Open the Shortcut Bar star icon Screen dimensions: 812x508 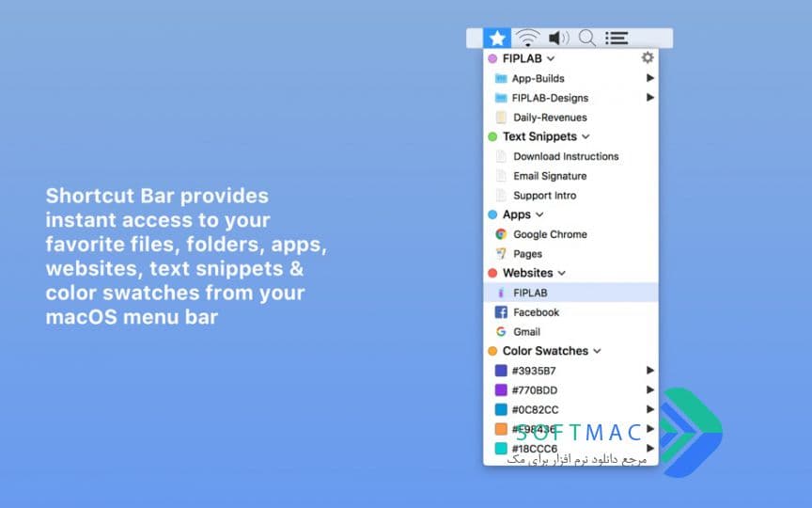497,38
